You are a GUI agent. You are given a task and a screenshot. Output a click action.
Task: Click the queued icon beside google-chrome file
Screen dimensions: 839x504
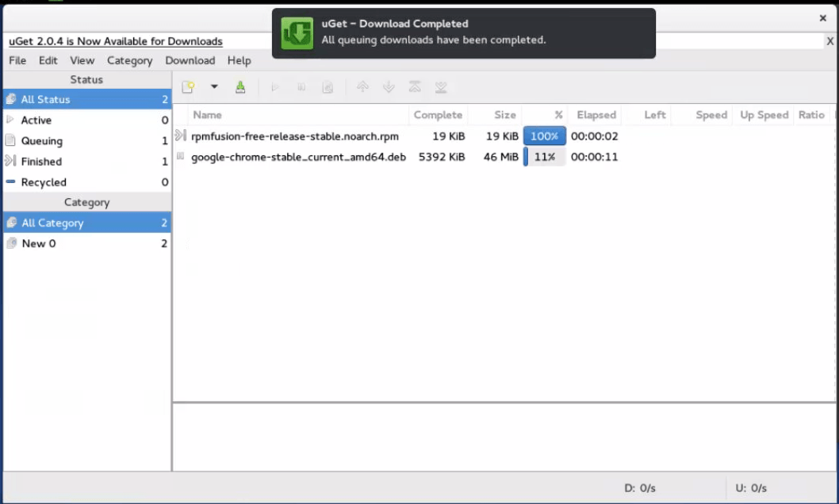tap(180, 156)
